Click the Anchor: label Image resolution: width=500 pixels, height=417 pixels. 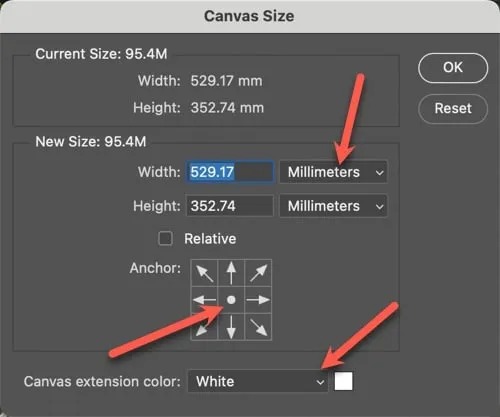(155, 268)
